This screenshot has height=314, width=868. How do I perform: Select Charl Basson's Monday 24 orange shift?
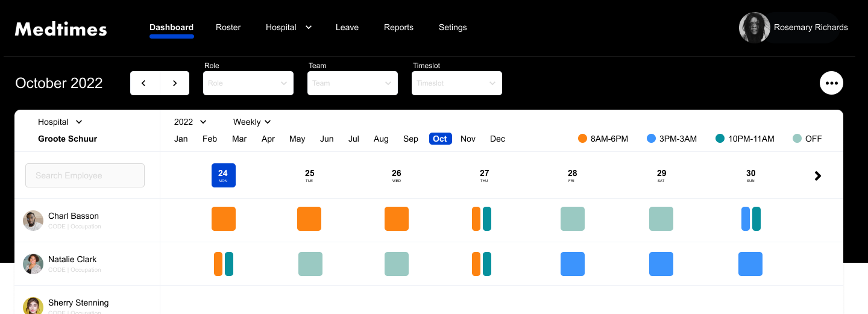click(x=224, y=219)
